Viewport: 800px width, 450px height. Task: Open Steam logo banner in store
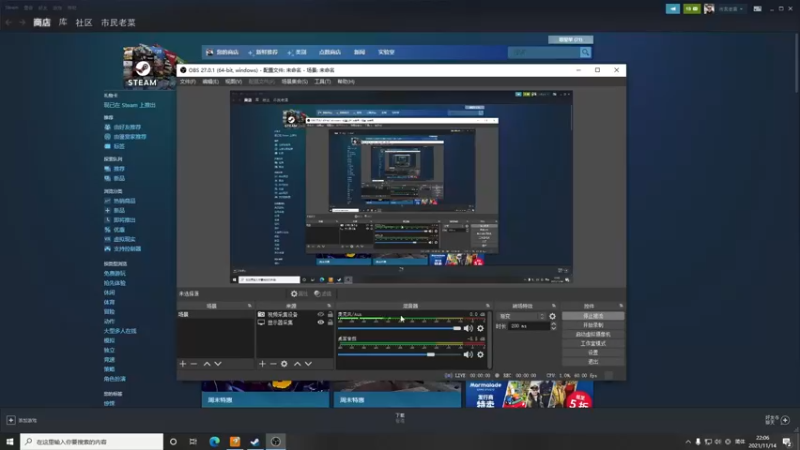(148, 66)
